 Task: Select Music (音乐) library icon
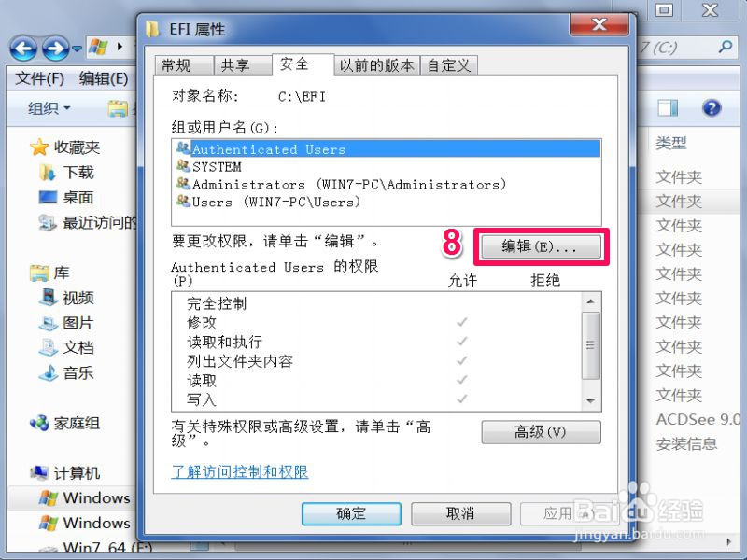click(49, 372)
